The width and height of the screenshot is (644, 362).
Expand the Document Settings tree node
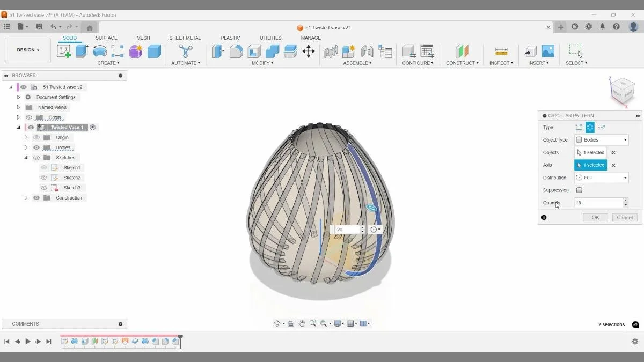[18, 97]
